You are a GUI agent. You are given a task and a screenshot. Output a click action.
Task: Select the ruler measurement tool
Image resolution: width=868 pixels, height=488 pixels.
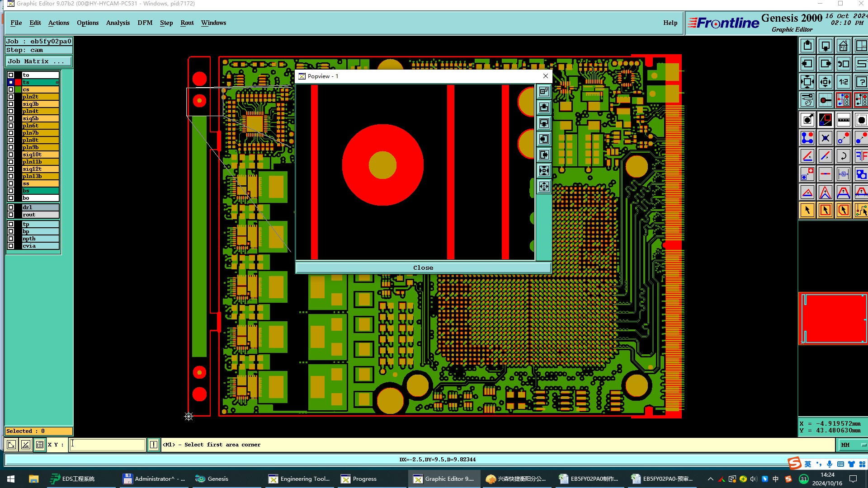[x=843, y=120]
